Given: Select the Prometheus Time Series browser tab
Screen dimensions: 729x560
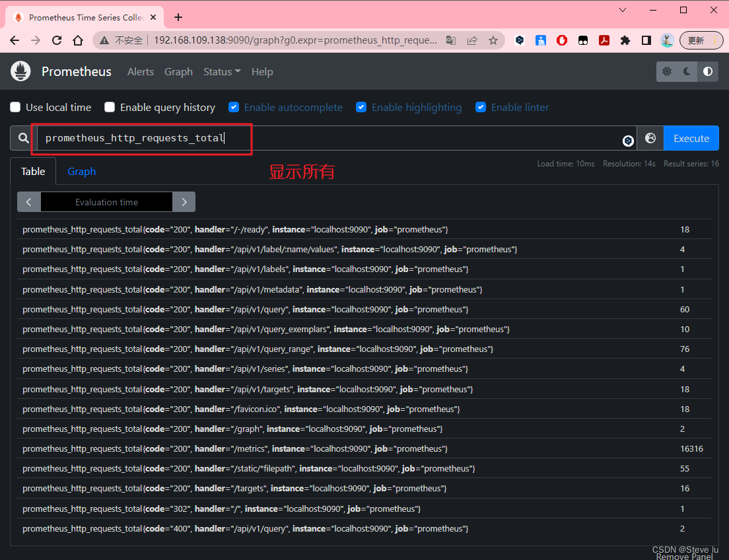Looking at the screenshot, I should click(x=85, y=17).
